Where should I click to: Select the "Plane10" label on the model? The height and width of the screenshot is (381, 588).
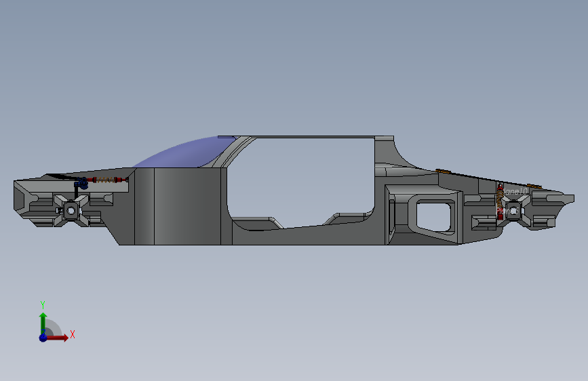point(515,192)
